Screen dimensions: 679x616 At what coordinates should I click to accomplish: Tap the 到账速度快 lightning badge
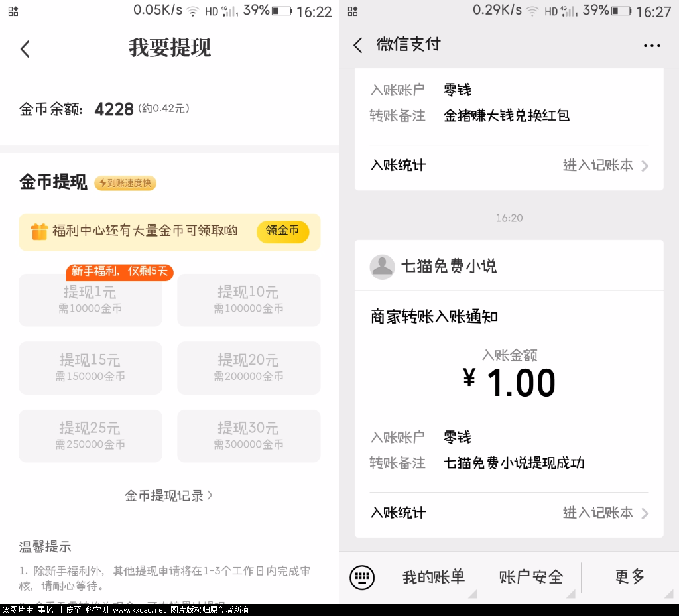click(125, 183)
